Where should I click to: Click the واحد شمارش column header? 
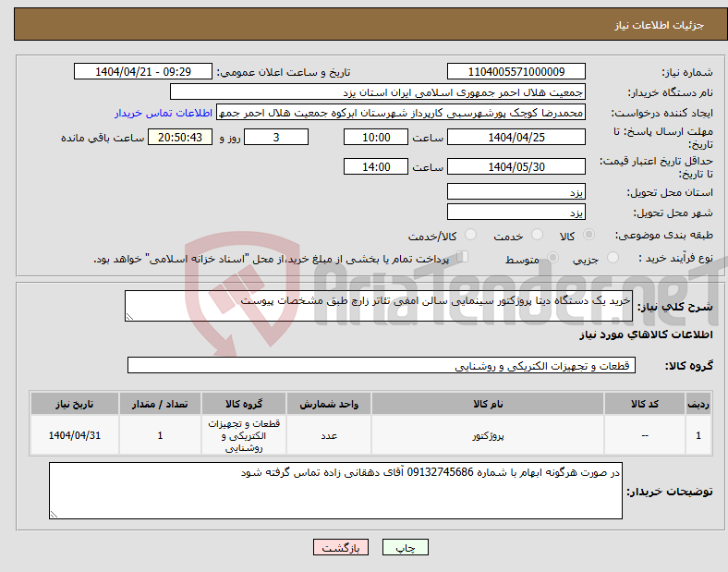point(329,404)
